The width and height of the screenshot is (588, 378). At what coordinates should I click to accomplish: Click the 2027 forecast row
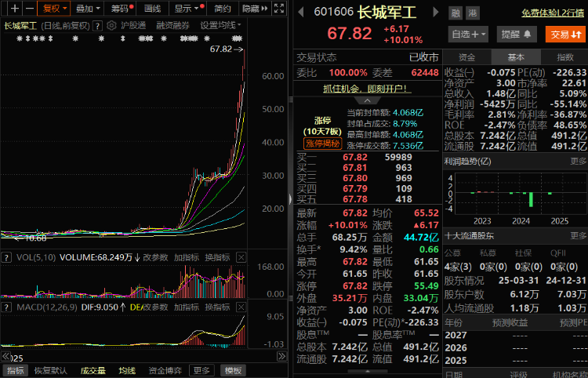click(516, 335)
